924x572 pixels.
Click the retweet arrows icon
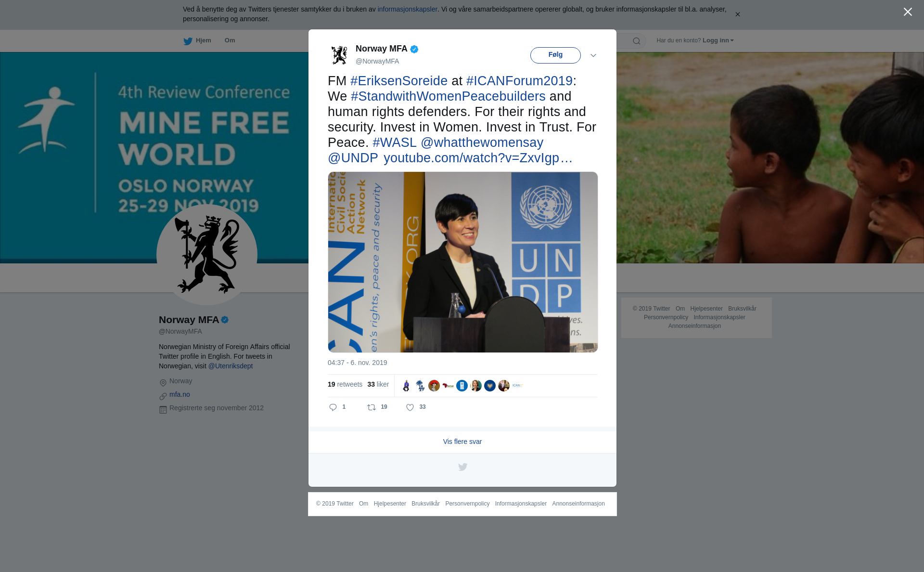tap(372, 407)
